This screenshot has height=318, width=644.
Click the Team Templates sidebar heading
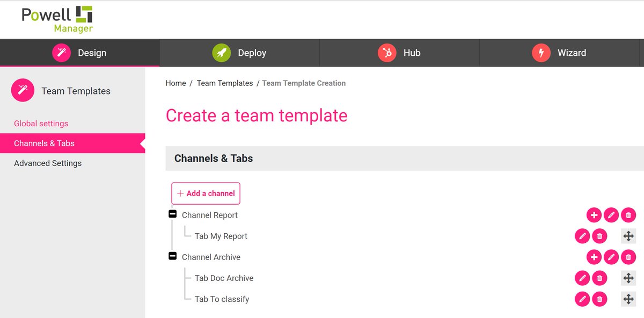click(x=76, y=91)
